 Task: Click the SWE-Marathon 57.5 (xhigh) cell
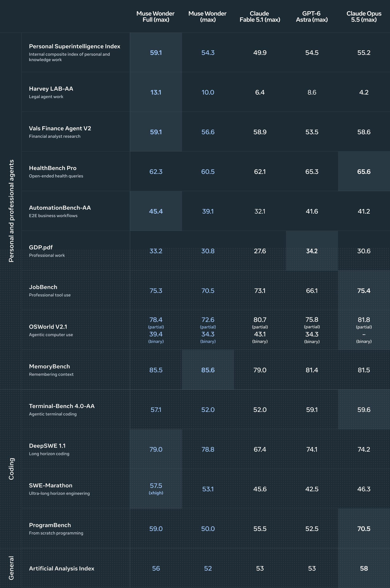[x=156, y=489]
